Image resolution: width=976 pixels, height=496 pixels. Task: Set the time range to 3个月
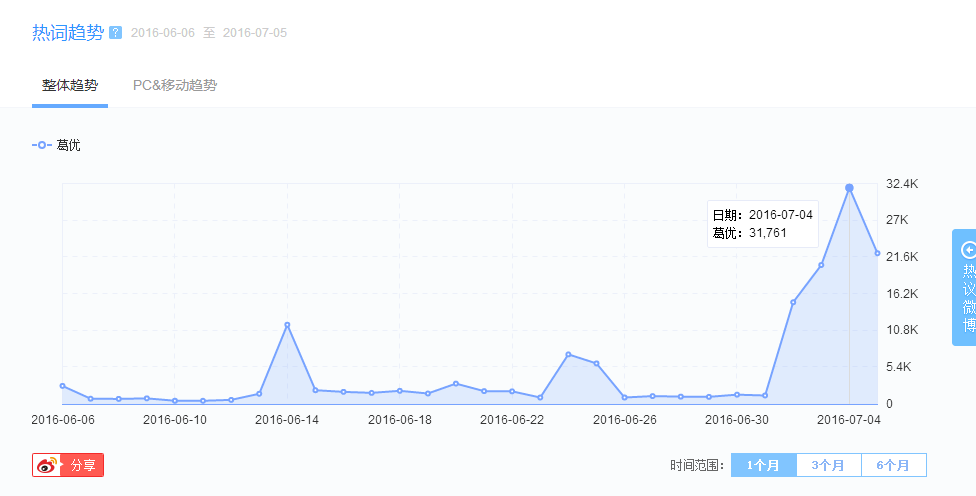(828, 465)
